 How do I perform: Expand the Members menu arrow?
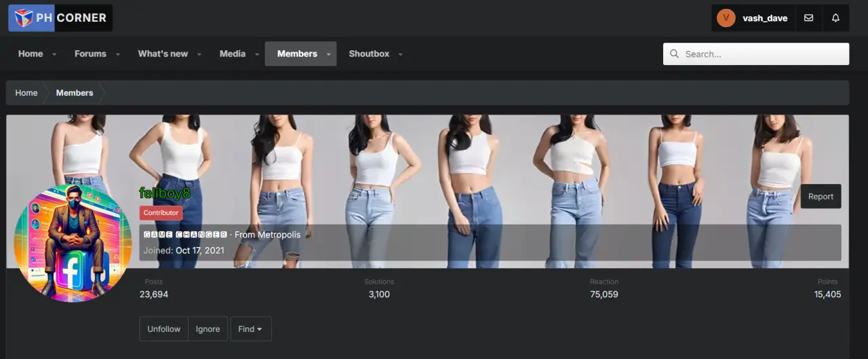click(x=329, y=54)
